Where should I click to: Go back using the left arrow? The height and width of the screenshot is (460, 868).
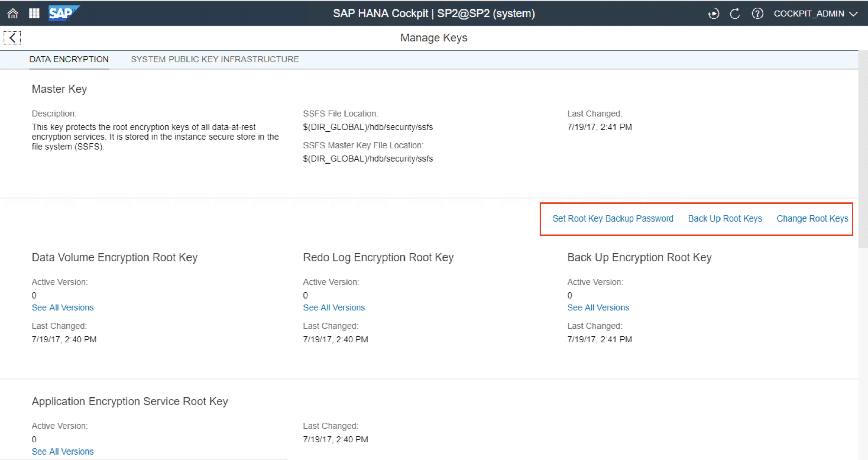click(12, 38)
